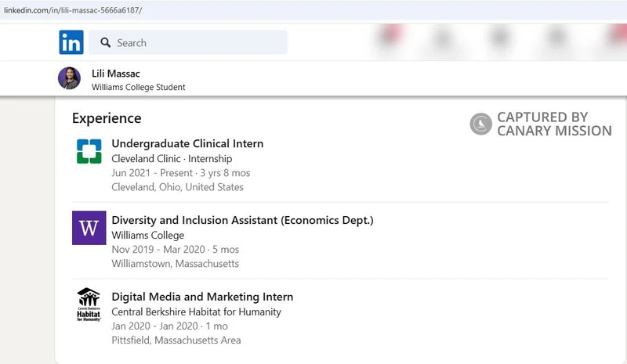Select Jan 2020 - Jan 2020 dates
This screenshot has width=627, height=364.
coord(169,326)
